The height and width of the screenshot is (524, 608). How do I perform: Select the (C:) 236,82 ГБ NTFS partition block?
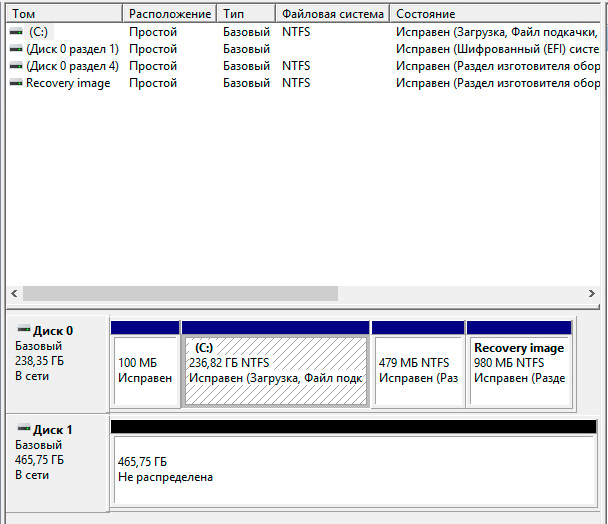click(275, 370)
